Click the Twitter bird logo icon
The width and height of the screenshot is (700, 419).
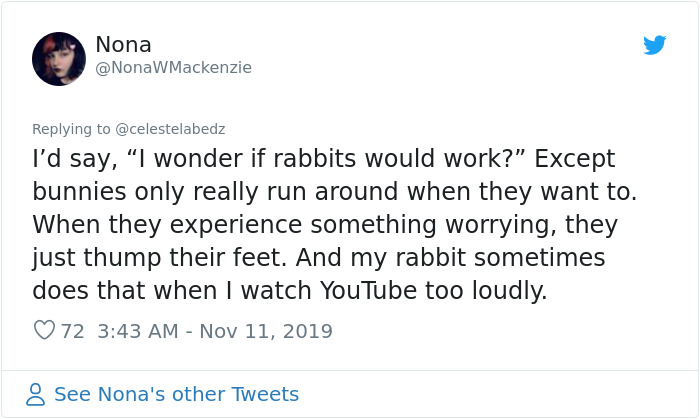point(654,45)
